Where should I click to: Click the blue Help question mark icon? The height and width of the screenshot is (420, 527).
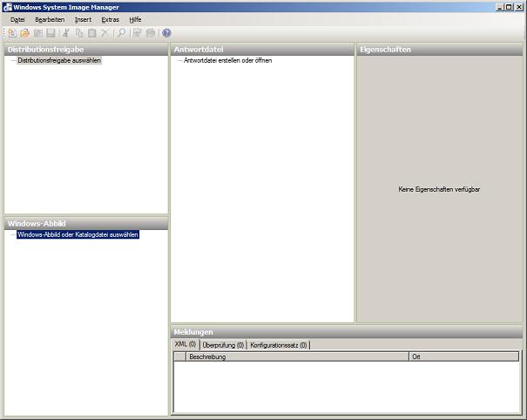tap(166, 33)
